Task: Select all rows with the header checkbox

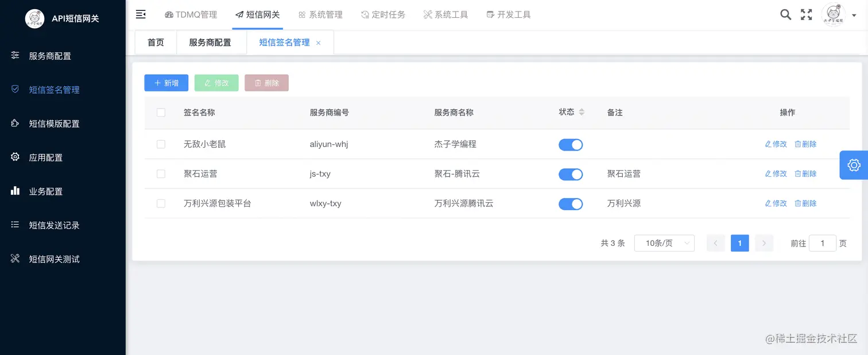Action: tap(161, 113)
